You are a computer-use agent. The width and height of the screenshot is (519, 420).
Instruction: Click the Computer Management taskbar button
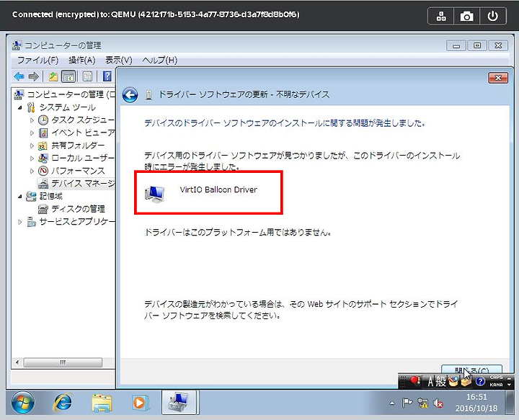(180, 402)
